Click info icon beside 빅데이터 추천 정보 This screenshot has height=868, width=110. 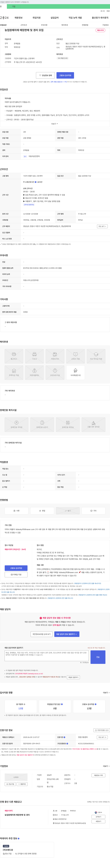click(x=18, y=838)
